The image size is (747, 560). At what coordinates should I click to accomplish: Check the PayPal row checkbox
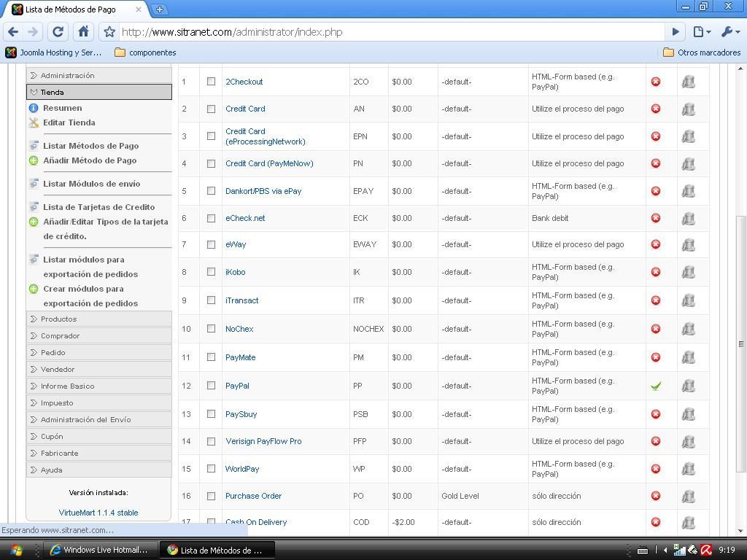pyautogui.click(x=211, y=385)
